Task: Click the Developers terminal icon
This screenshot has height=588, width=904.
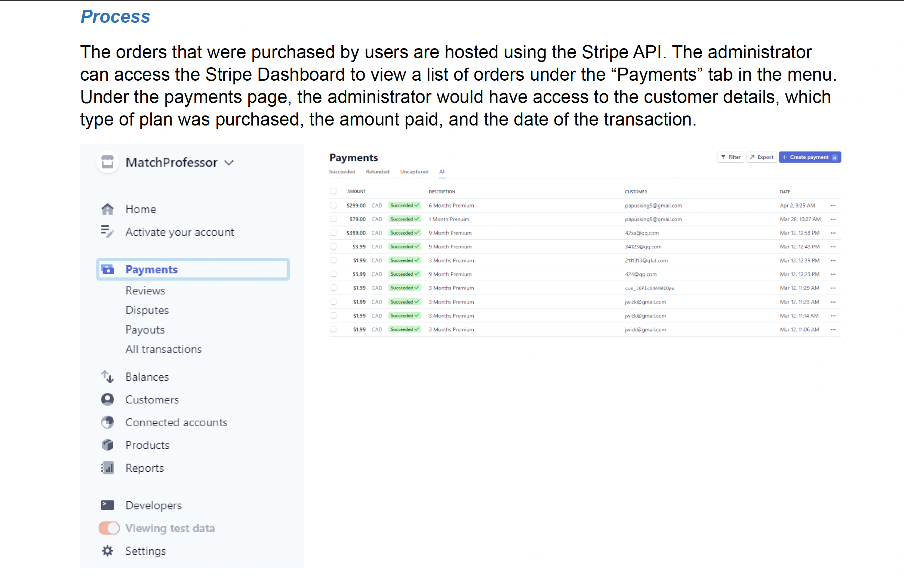Action: coord(108,505)
